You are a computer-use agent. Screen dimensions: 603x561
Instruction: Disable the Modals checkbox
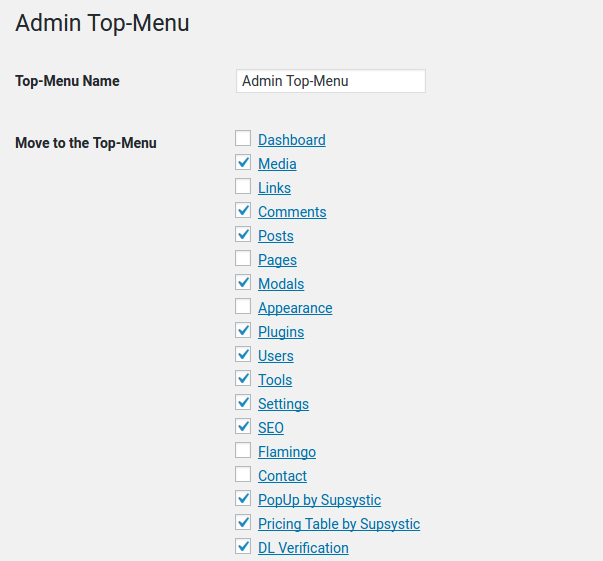[243, 282]
